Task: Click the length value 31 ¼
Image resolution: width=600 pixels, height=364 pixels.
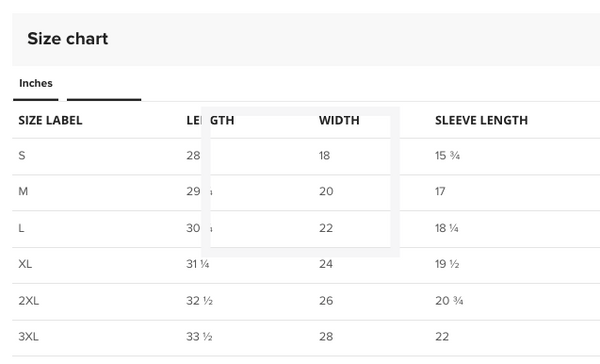Action: (198, 264)
